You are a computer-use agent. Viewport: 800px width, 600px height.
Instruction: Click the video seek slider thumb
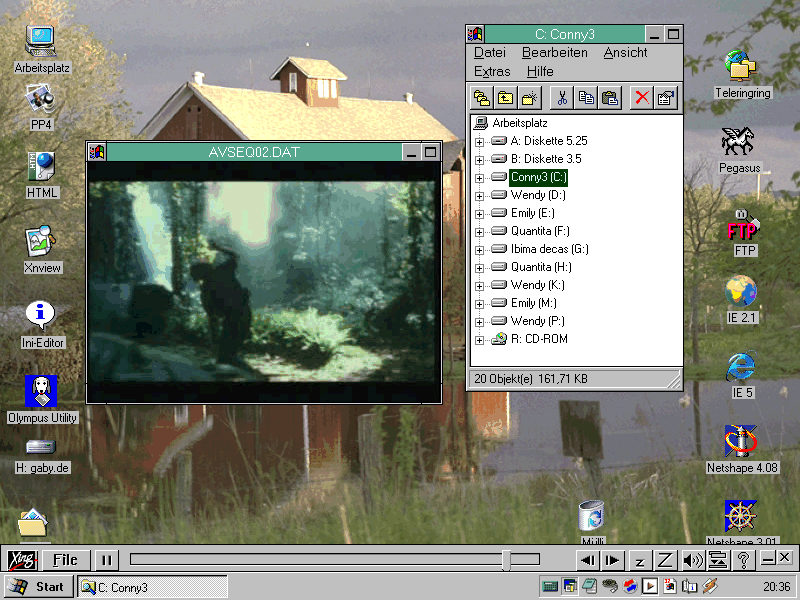(x=506, y=560)
